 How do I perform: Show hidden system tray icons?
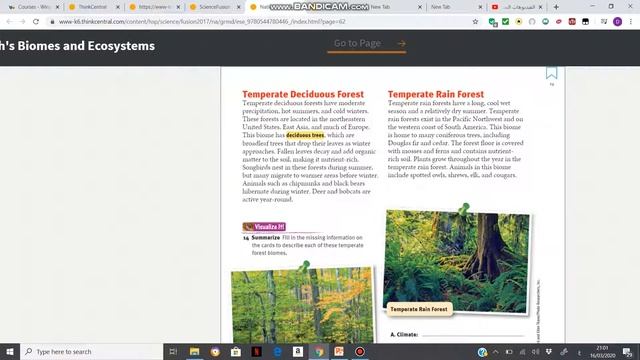[496, 351]
